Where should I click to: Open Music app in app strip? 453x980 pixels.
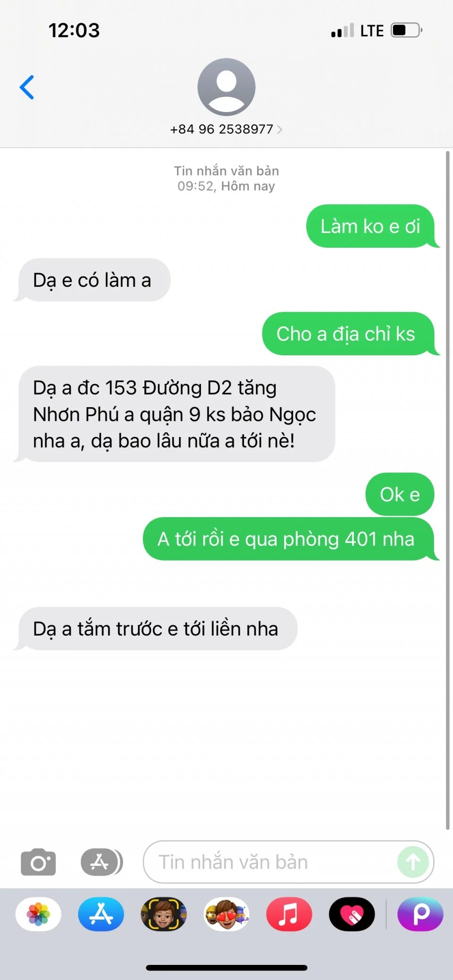(x=289, y=914)
